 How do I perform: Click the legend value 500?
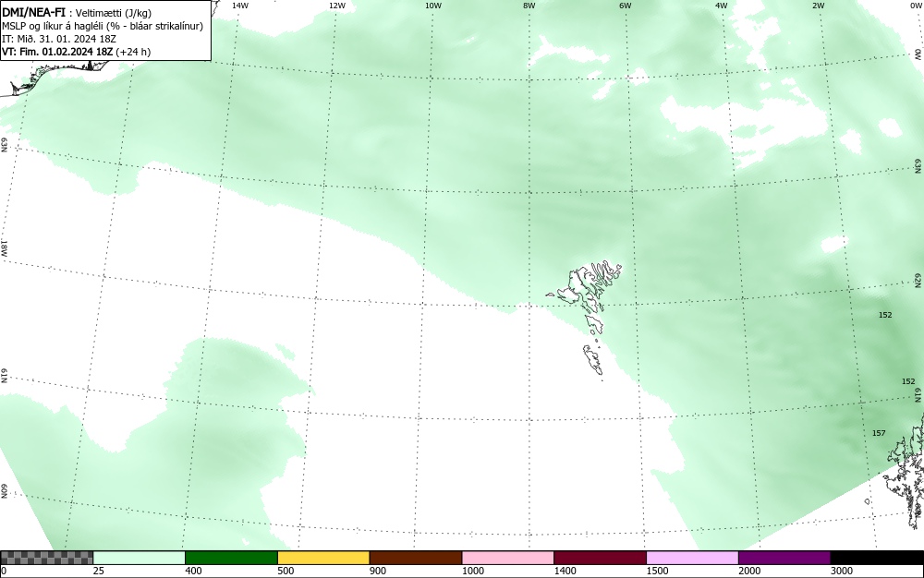286,571
